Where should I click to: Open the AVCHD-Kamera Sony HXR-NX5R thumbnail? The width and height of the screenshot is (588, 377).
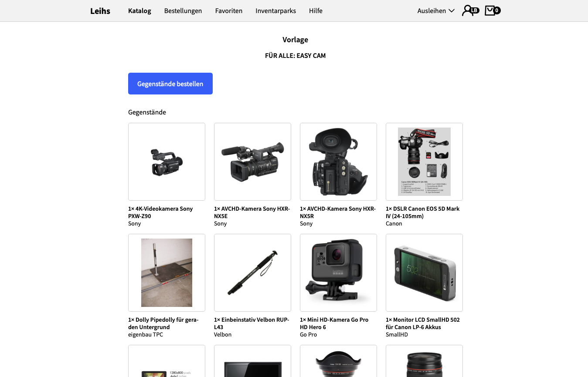pos(338,162)
